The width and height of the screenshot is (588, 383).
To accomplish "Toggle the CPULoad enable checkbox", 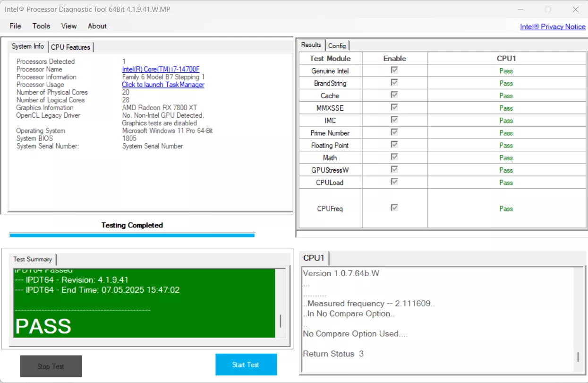I will click(394, 182).
